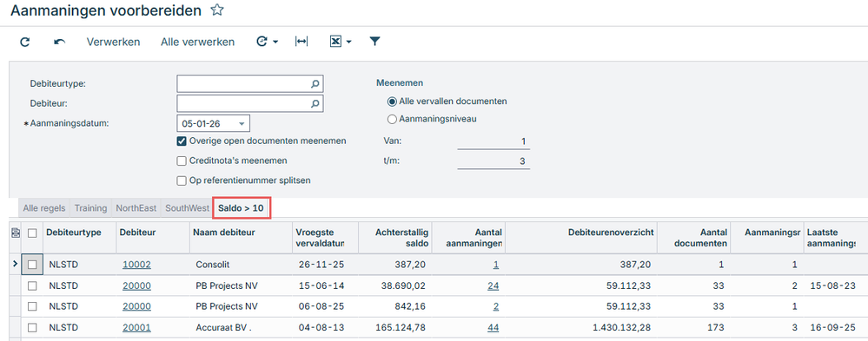Viewport: 868px width, 341px height.
Task: Click the 165.124,78 saldo cell
Action: pos(395,328)
